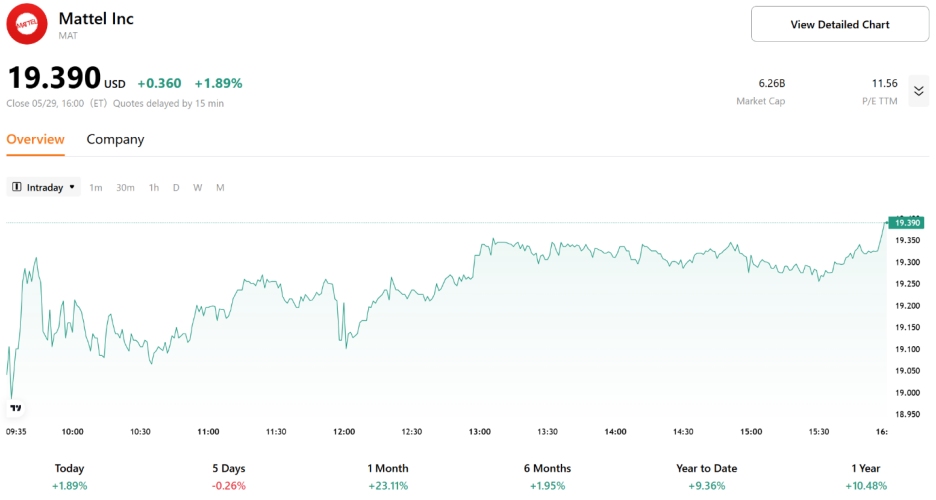Click the 12:00 time marker on chart axis
The width and height of the screenshot is (936, 500).
(344, 432)
